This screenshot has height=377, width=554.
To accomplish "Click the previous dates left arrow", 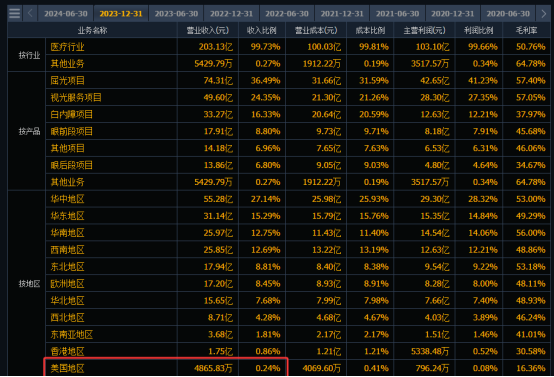I will 30,13.
